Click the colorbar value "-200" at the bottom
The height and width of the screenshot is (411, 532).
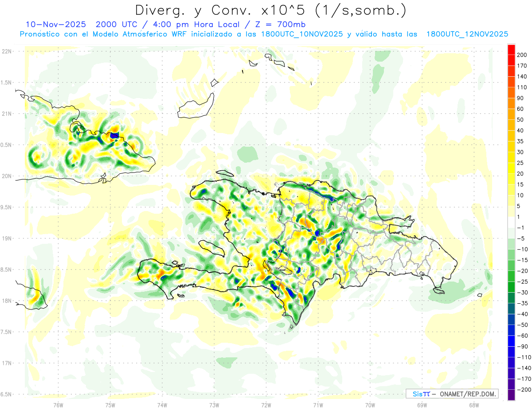pos(524,390)
